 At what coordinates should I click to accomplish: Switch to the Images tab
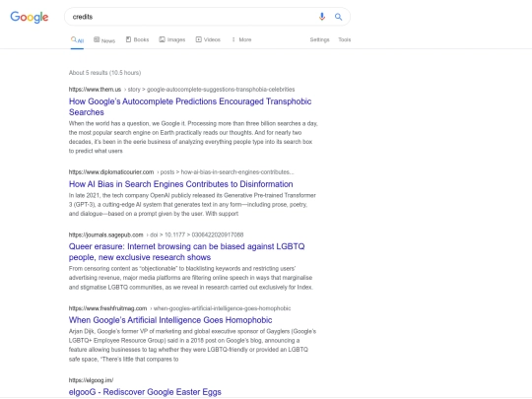click(x=172, y=39)
